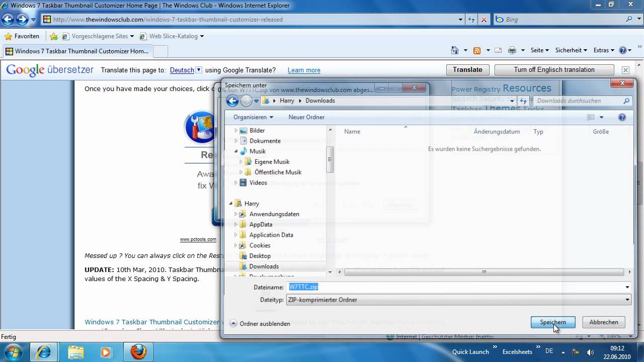Click the refresh button next to dialog path
Screen dimensions: 644x362
tap(523, 101)
